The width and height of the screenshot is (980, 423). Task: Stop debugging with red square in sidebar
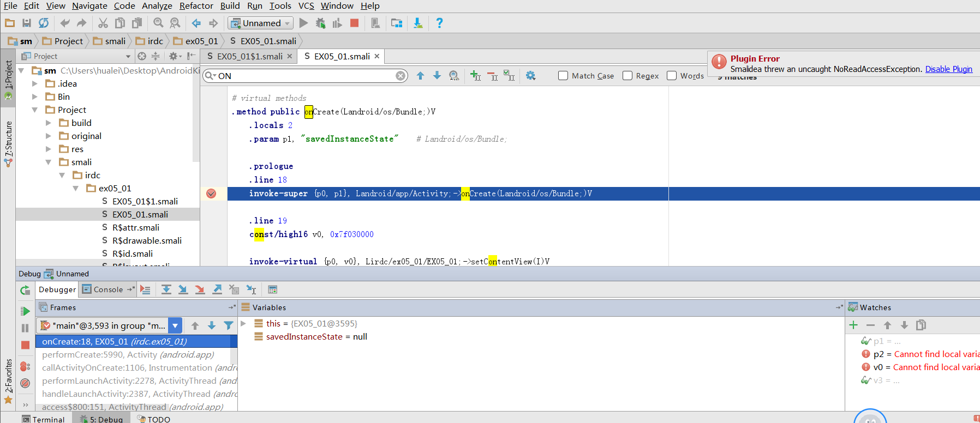tap(25, 345)
